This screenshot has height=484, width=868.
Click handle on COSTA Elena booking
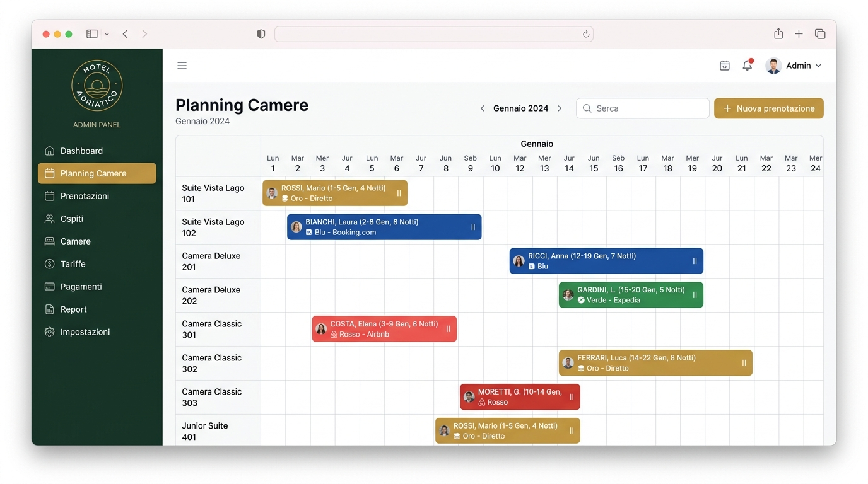(x=448, y=329)
